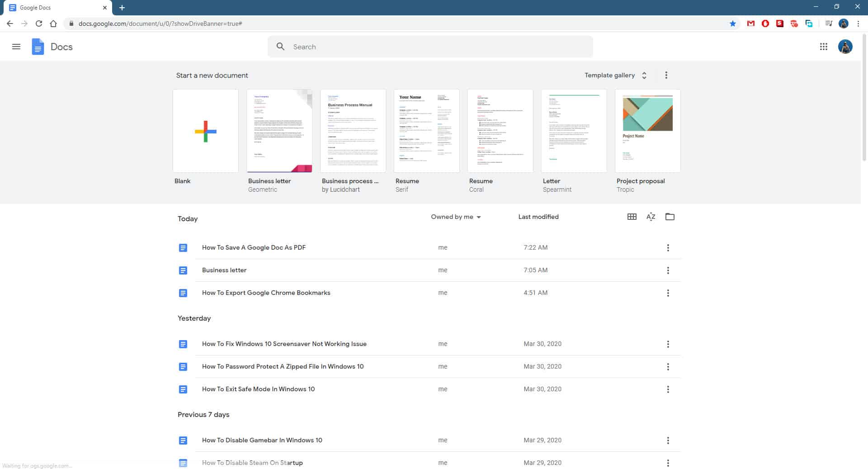Viewport: 868px width, 469px height.
Task: Open the Owned by me filter dropdown
Action: [x=456, y=217]
